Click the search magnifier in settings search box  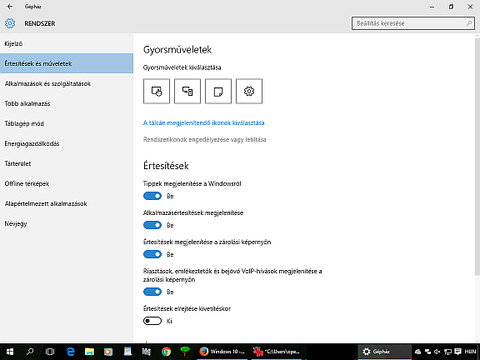tap(469, 23)
